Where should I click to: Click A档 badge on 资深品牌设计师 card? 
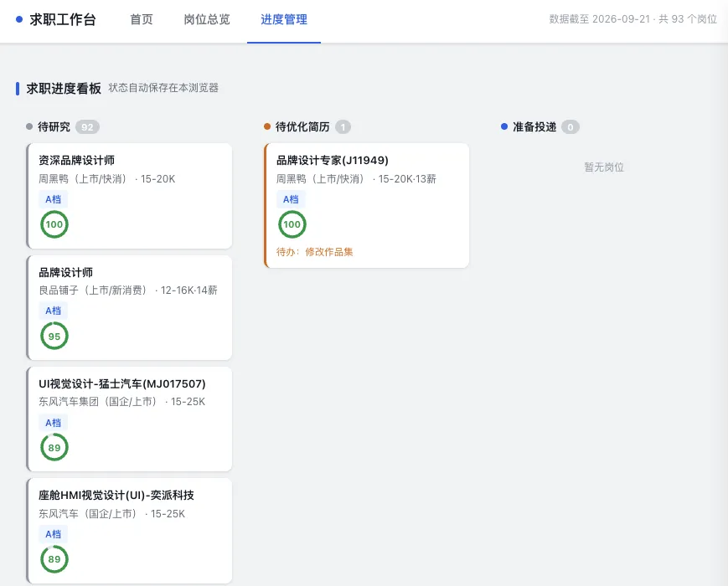pyautogui.click(x=54, y=199)
